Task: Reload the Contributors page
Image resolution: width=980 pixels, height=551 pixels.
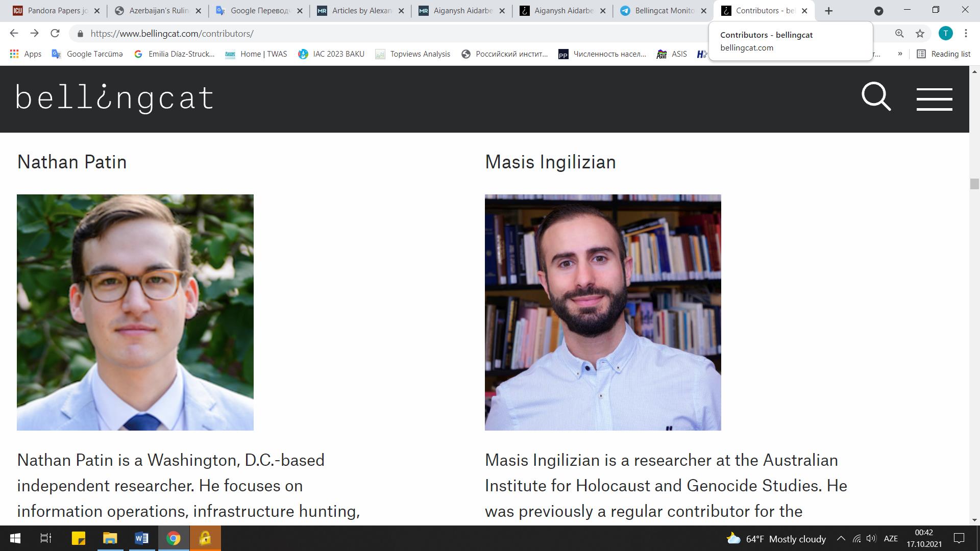Action: [x=55, y=34]
